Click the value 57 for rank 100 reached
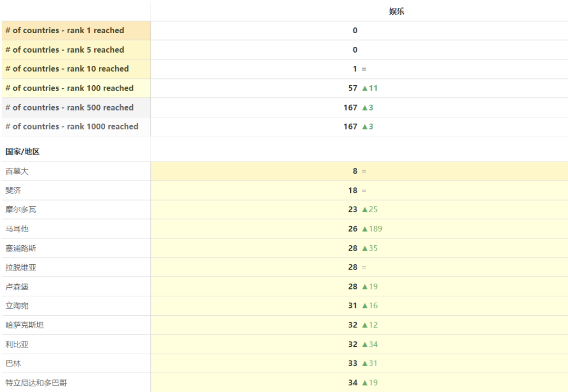 (x=353, y=88)
